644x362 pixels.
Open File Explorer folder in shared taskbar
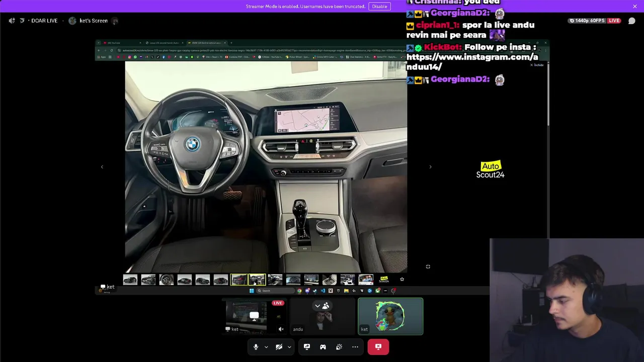346,291
